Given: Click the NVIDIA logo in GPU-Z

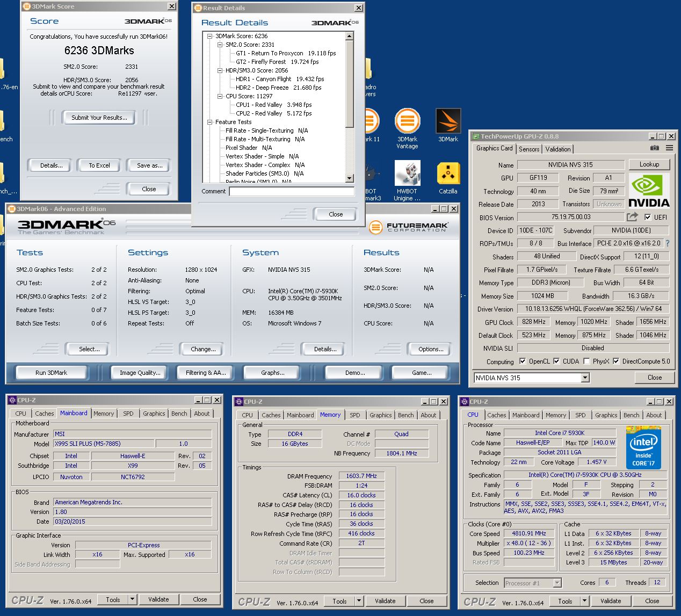Looking at the screenshot, I should pos(649,191).
